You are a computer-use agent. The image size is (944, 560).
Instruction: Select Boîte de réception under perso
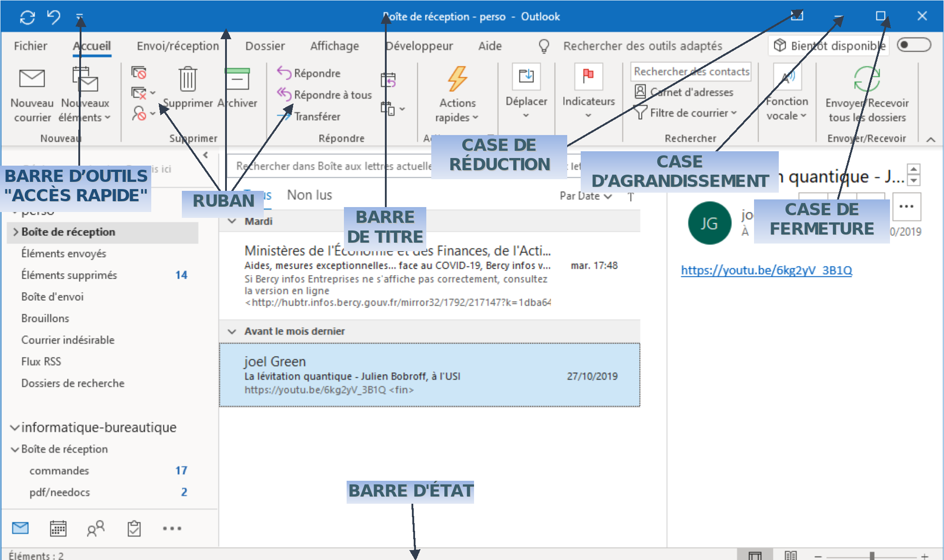coord(103,232)
